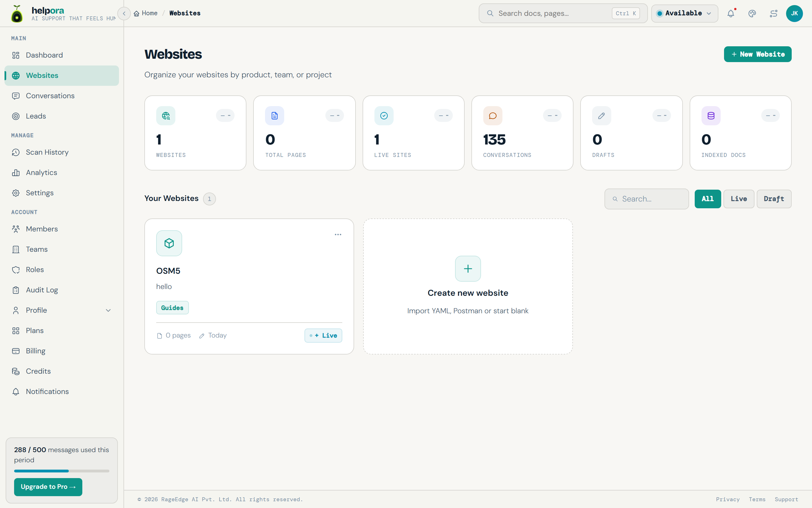Click the database icon in Indexed Docs card
812x508 pixels.
tap(711, 116)
